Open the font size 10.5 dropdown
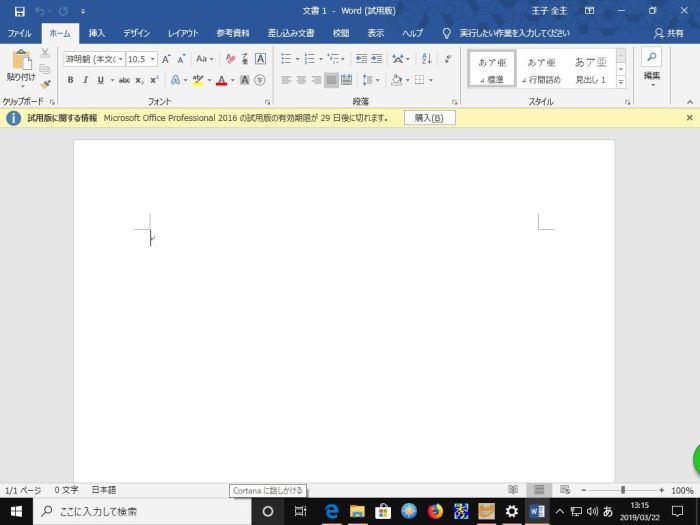700x525 pixels. pos(152,59)
